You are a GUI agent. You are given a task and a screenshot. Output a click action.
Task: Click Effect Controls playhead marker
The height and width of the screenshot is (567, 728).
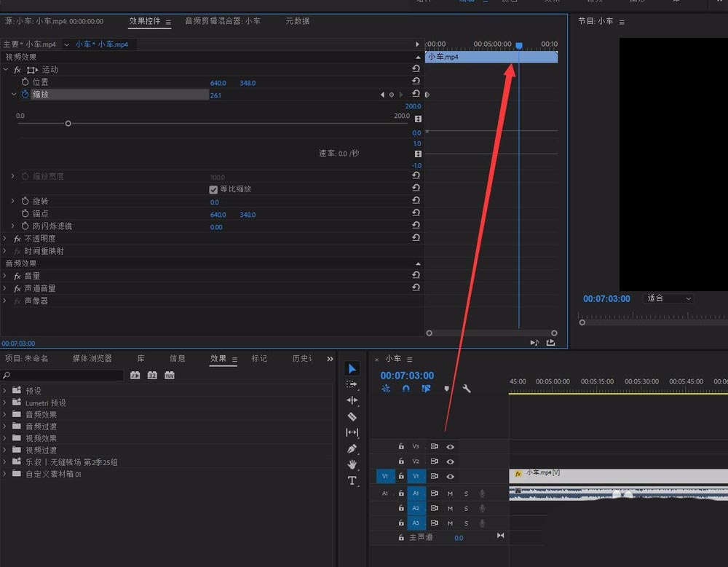(519, 45)
